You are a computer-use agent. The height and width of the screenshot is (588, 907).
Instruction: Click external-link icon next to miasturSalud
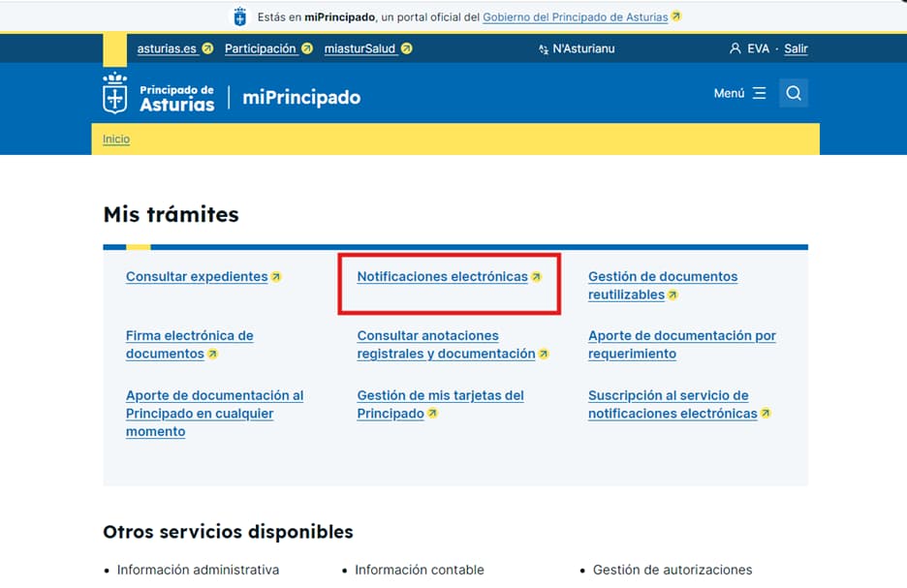[x=407, y=48]
